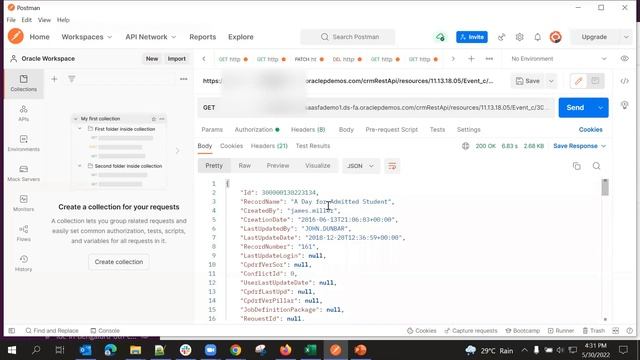Open the PATCH request tab

(x=309, y=59)
